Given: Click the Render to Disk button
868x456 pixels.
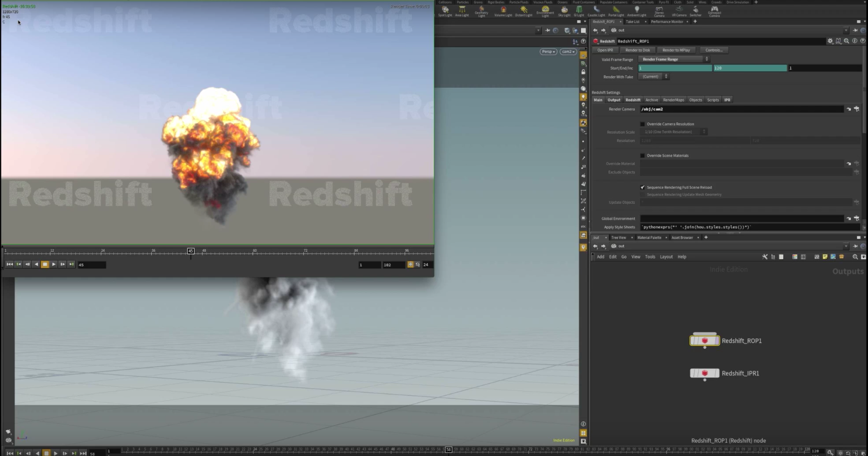Looking at the screenshot, I should coord(637,50).
